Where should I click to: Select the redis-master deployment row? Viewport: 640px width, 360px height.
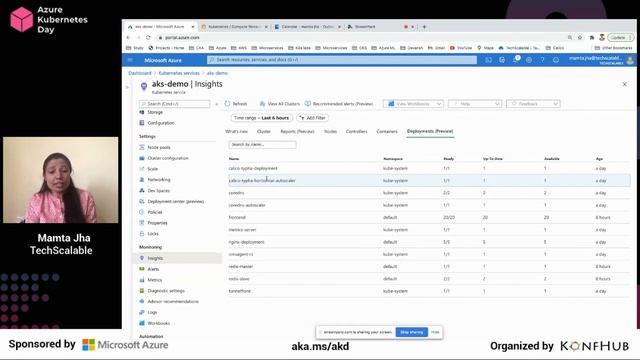coord(429,267)
